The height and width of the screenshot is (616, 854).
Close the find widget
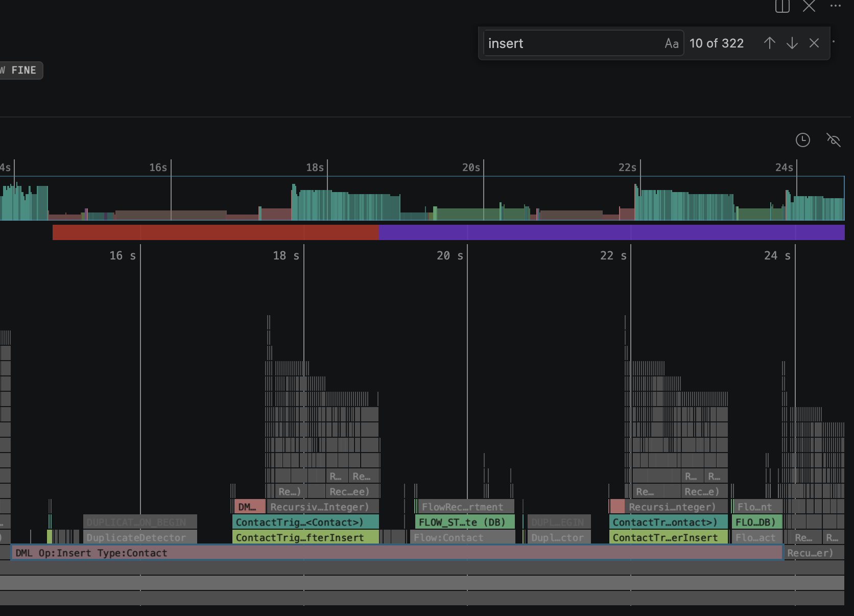tap(814, 43)
